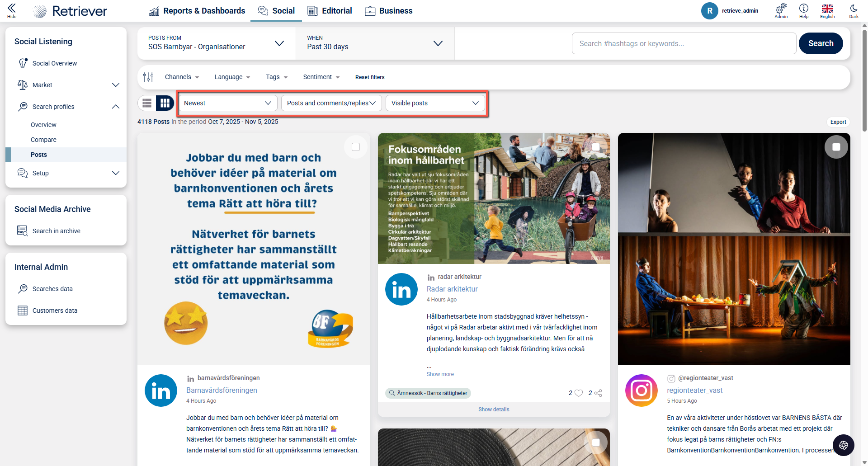Viewport: 868px width, 466px height.
Task: Click the hashtags or keywords search field
Action: tap(684, 43)
